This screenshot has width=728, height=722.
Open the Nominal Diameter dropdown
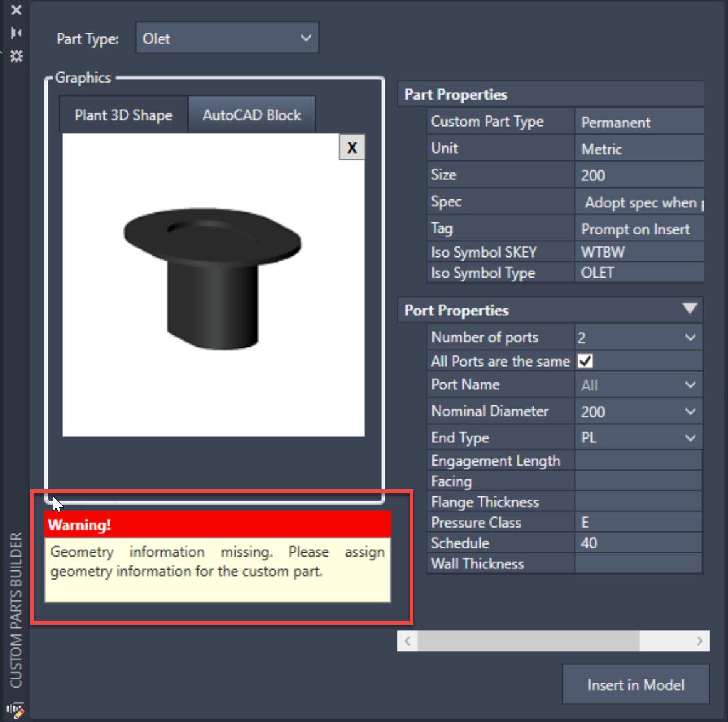click(x=690, y=412)
